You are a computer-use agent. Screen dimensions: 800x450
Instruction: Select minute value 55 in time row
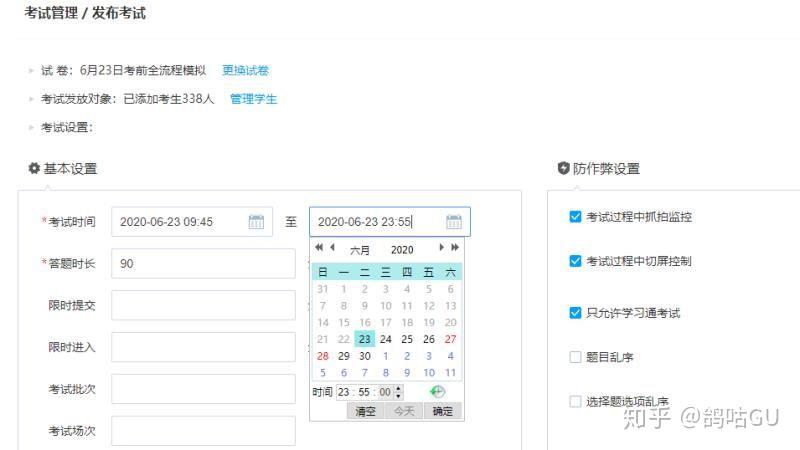click(364, 392)
